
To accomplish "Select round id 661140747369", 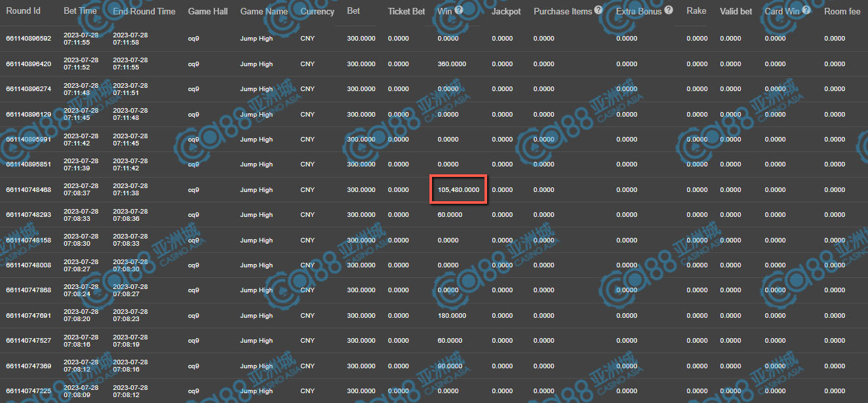I will point(28,366).
